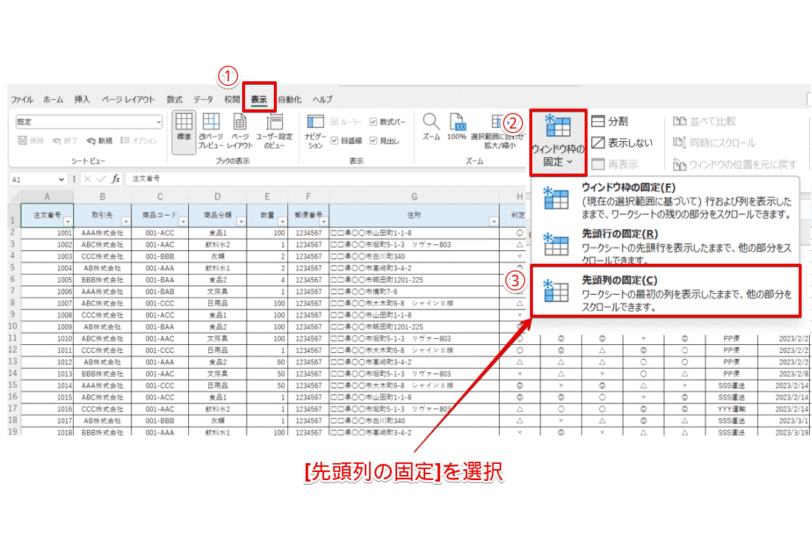Image resolution: width=812 pixels, height=554 pixels.
Task: Open ユーザー設定のビュー custom views
Action: coord(274,132)
